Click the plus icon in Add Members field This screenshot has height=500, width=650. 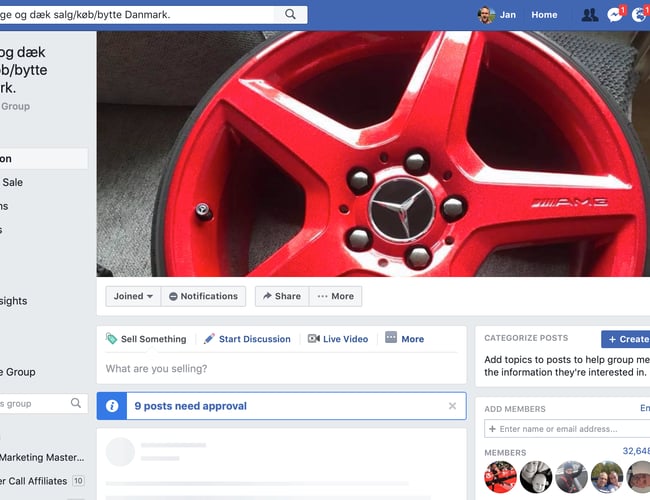pos(492,429)
